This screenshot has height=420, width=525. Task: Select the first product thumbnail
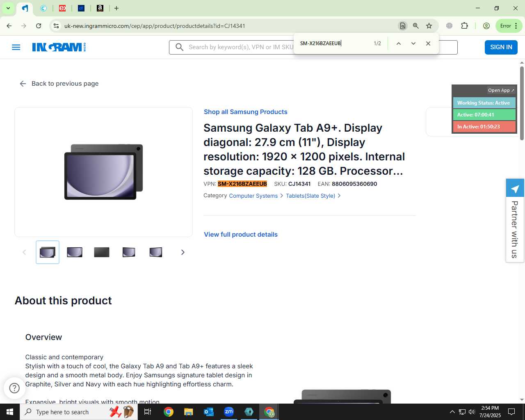(x=48, y=252)
